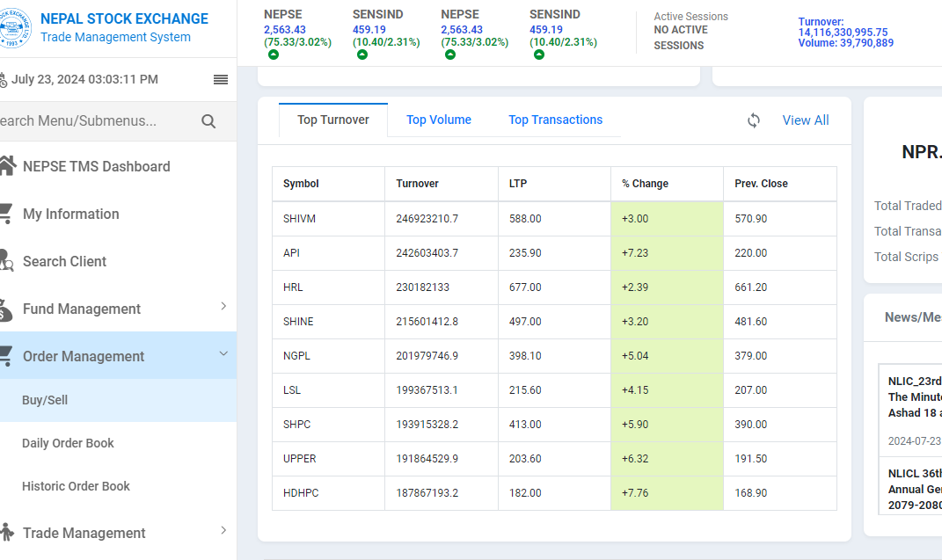Click the cart icon of My Information
Screen dimensions: 942x560
(x=5, y=214)
